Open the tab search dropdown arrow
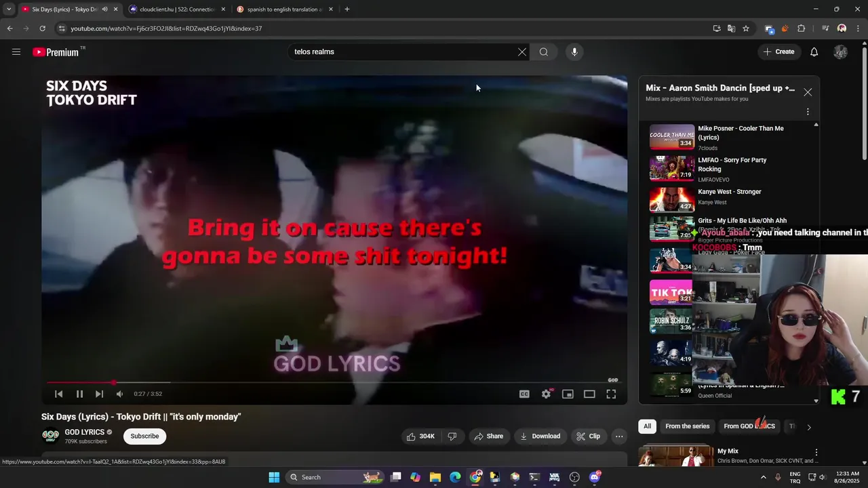Viewport: 868px width, 488px height. coord(9,9)
